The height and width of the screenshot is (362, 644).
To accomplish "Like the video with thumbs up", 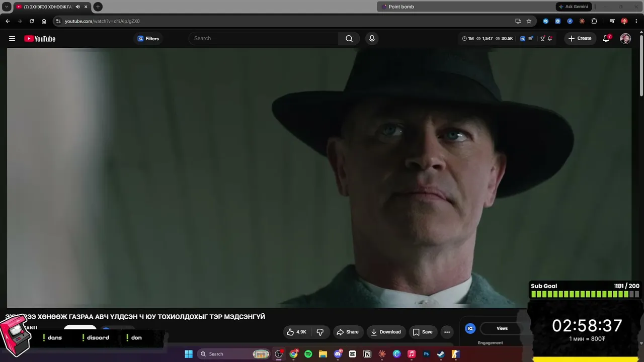I will coord(296,332).
